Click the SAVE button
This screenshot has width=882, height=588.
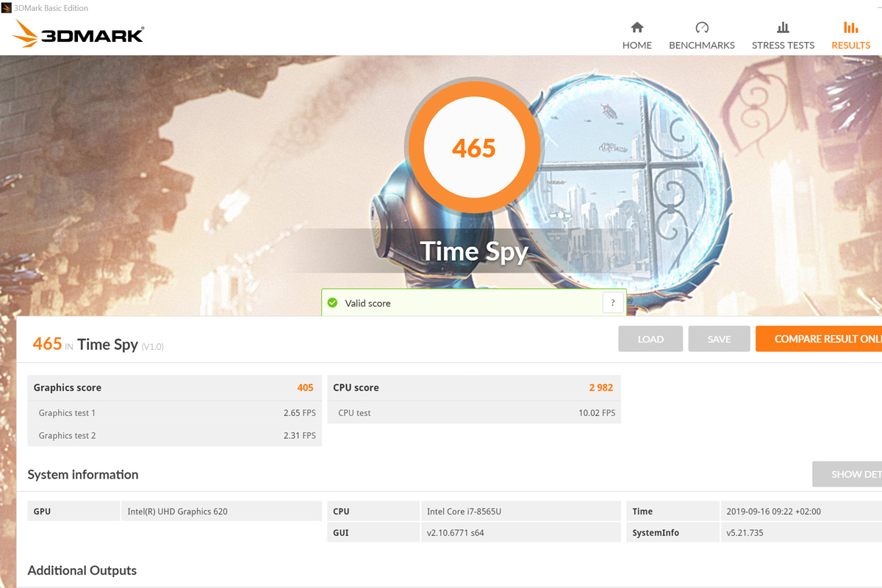coord(719,339)
